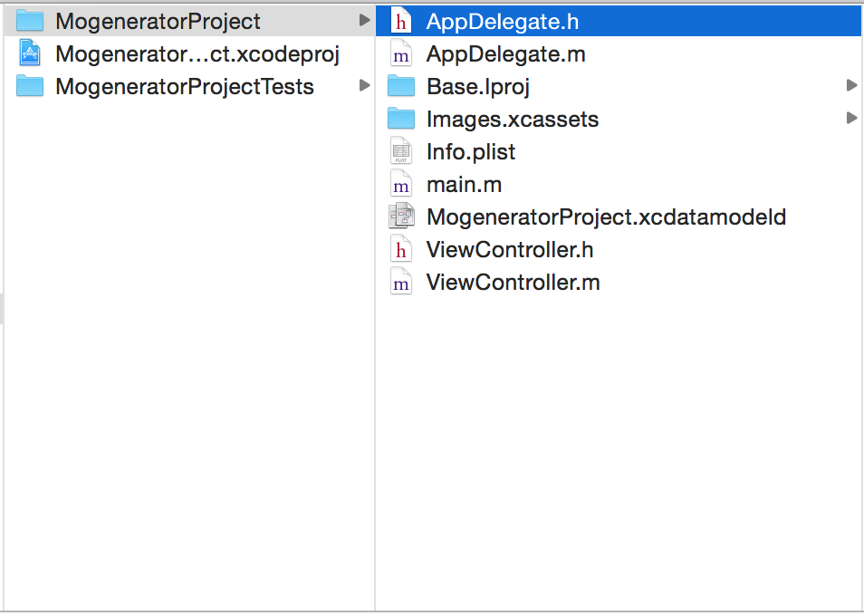Image resolution: width=864 pixels, height=616 pixels.
Task: Select the Info.plist file name
Action: tap(471, 151)
